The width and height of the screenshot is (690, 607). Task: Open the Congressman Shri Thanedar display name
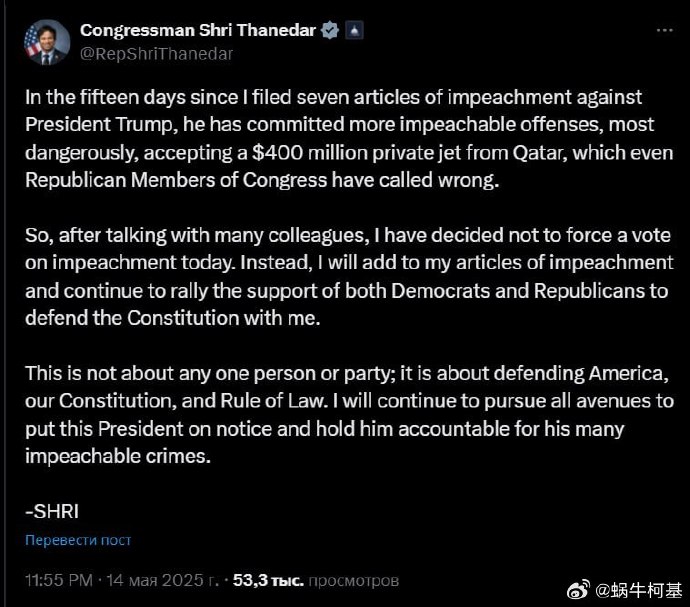(x=198, y=31)
